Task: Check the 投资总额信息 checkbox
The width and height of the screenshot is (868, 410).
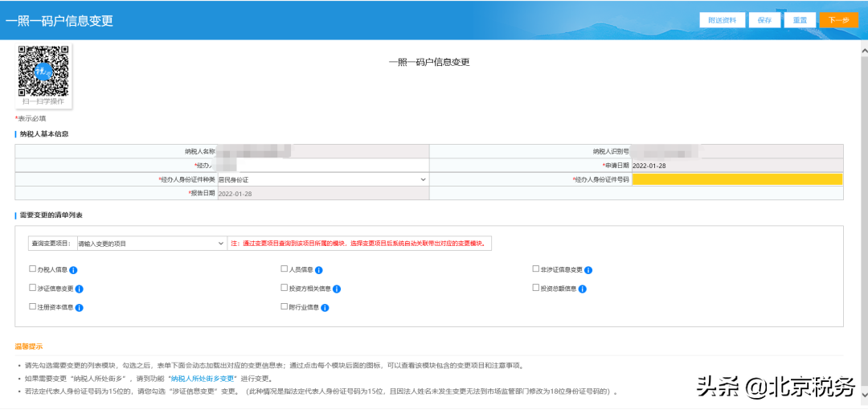Action: [535, 288]
